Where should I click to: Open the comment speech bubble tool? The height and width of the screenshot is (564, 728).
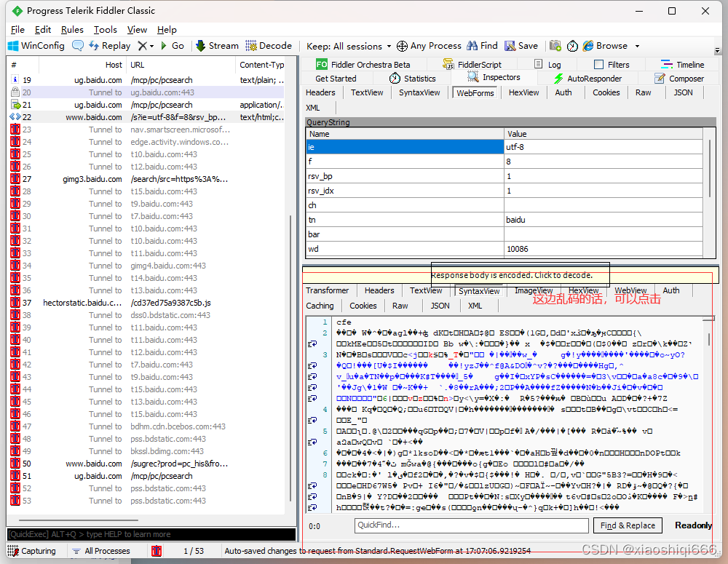(78, 46)
